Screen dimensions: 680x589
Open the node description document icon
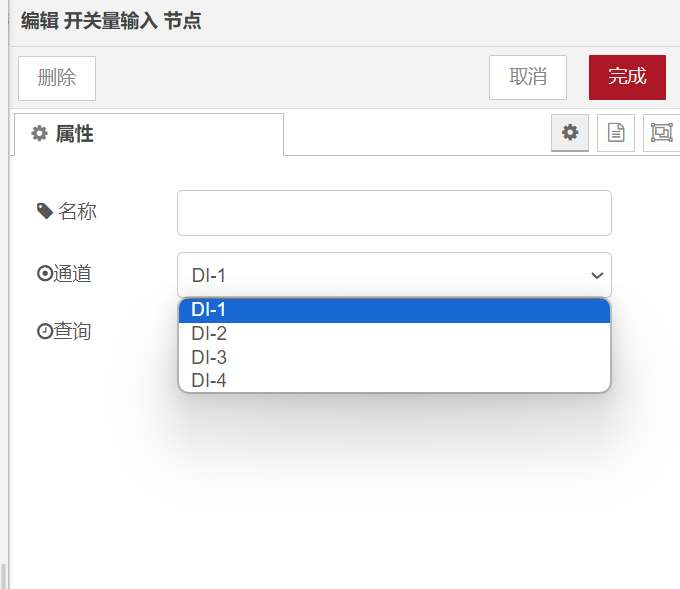tap(616, 133)
